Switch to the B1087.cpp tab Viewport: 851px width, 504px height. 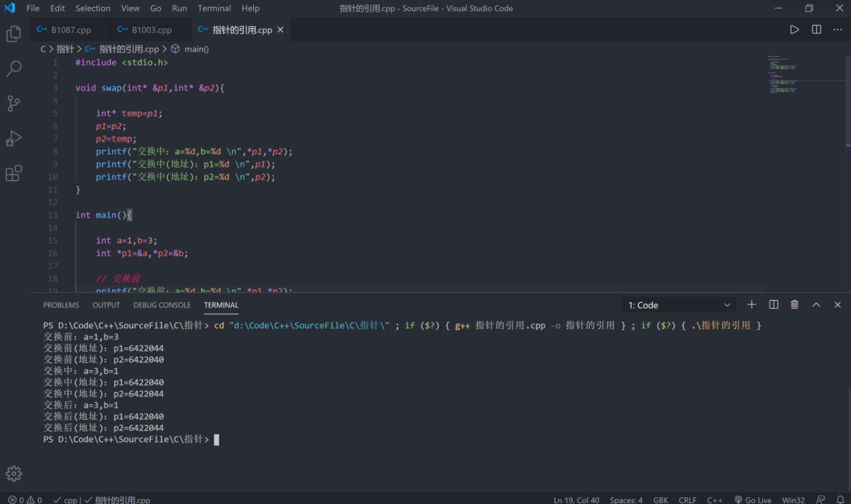click(x=70, y=29)
